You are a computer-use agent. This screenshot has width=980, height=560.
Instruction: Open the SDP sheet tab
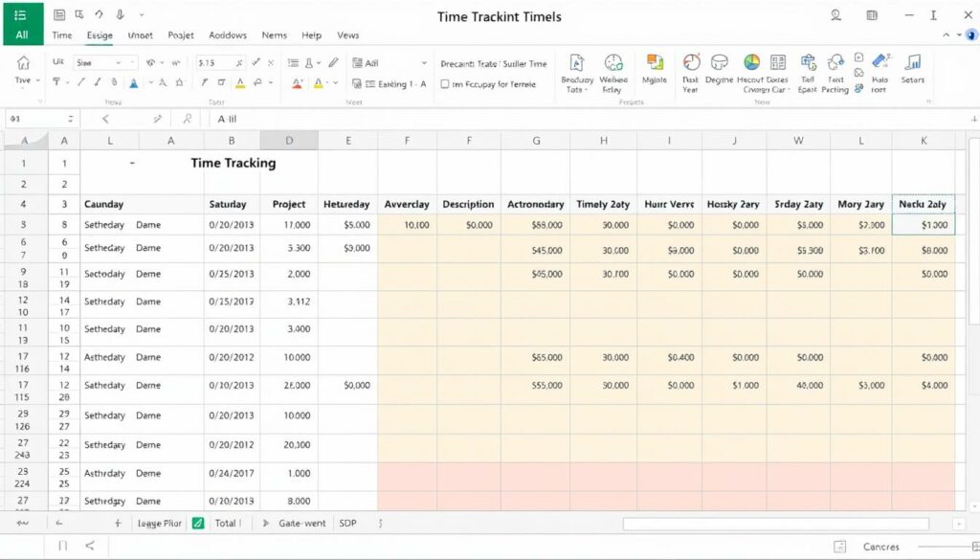coord(348,523)
